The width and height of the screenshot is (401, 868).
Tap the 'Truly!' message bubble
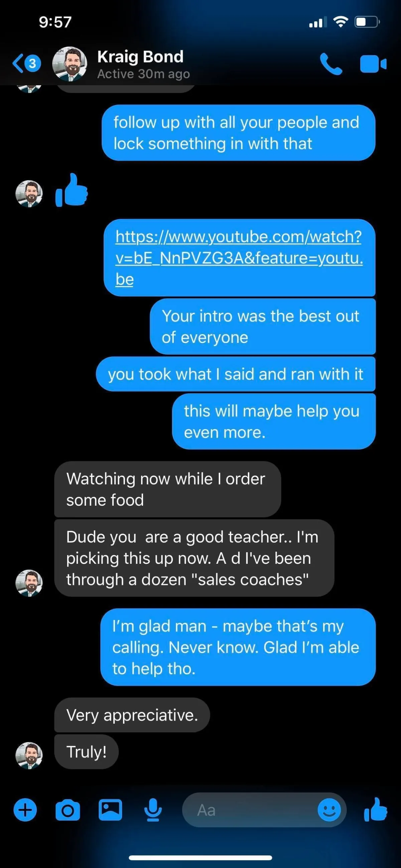tap(87, 752)
